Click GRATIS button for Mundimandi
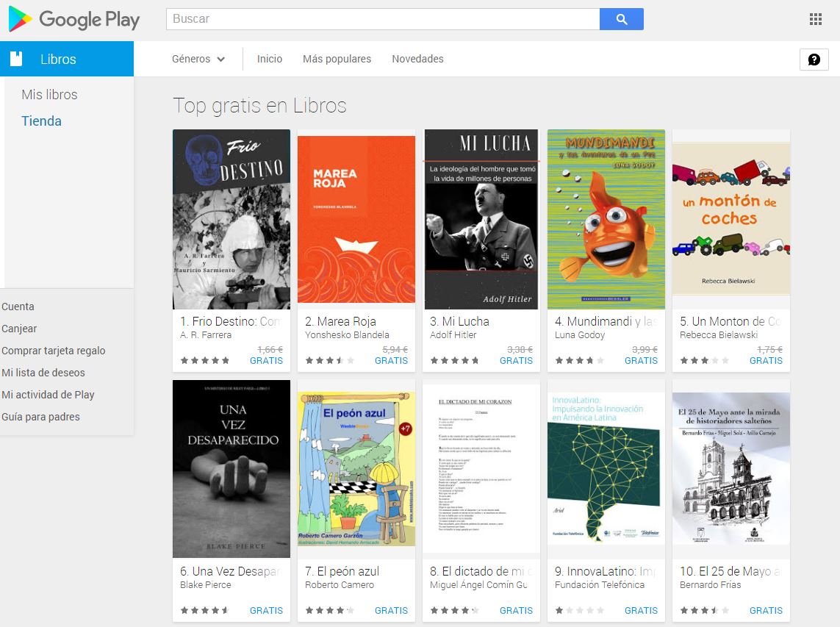This screenshot has width=840, height=627. 641,361
